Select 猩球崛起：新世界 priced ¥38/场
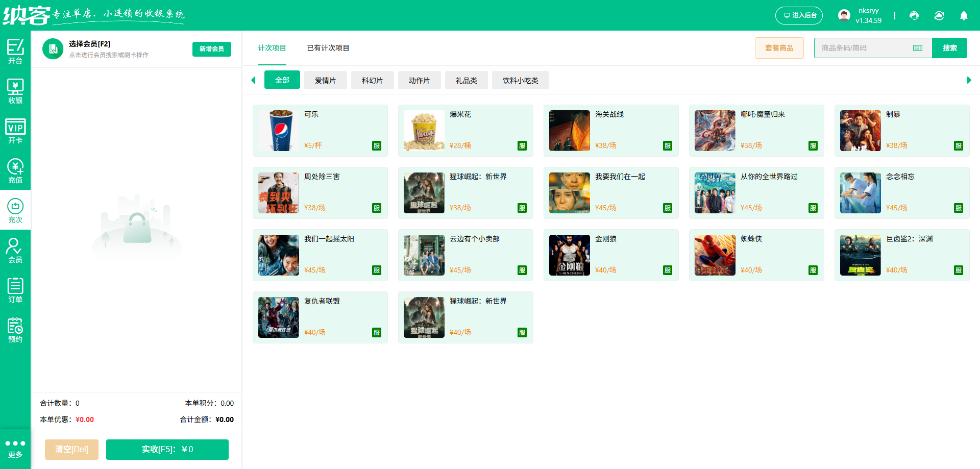The image size is (980, 469). click(x=465, y=193)
